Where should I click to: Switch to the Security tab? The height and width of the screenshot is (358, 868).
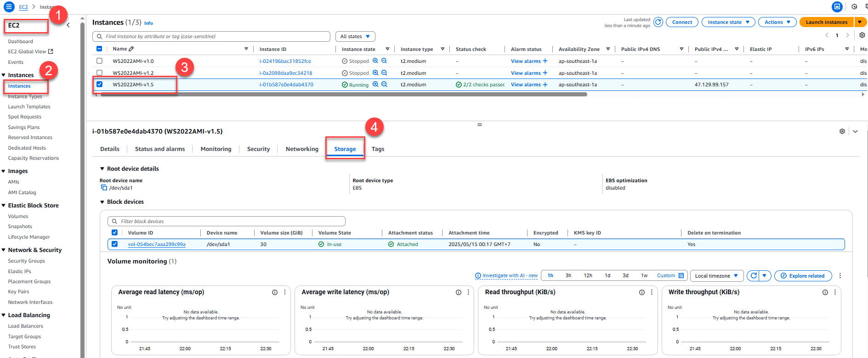click(x=258, y=149)
